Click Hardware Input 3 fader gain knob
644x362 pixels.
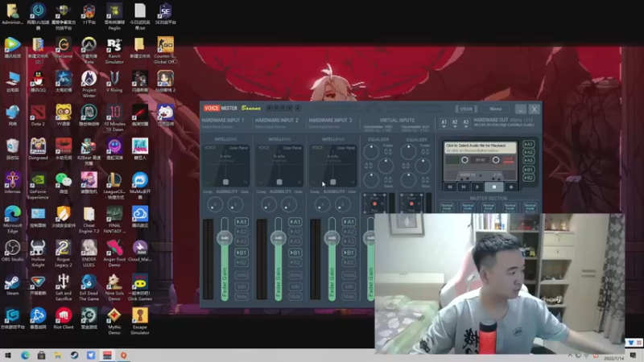332,238
